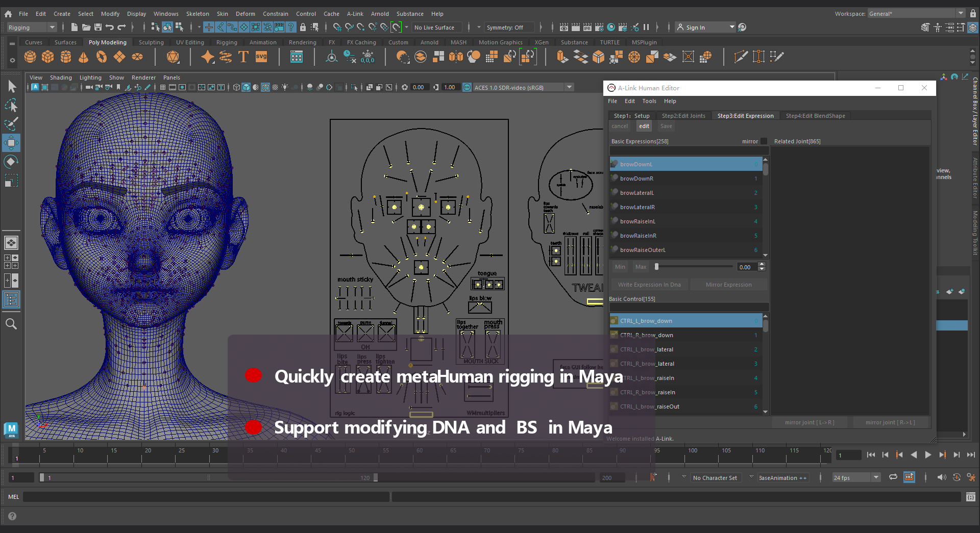Expand the ACES 1.0 SDR-video color dropdown
The image size is (980, 533).
click(570, 87)
